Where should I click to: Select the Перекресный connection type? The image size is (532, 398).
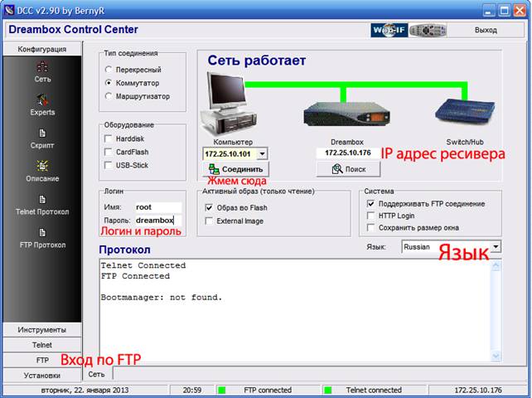click(x=109, y=70)
